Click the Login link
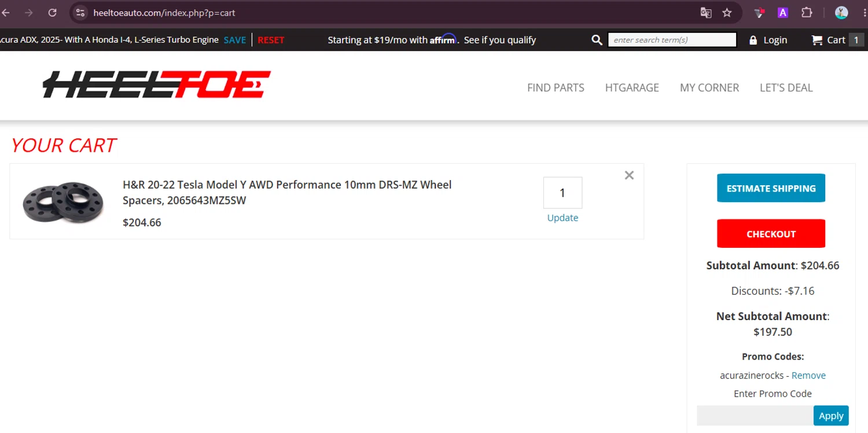The image size is (868, 433). [x=775, y=40]
